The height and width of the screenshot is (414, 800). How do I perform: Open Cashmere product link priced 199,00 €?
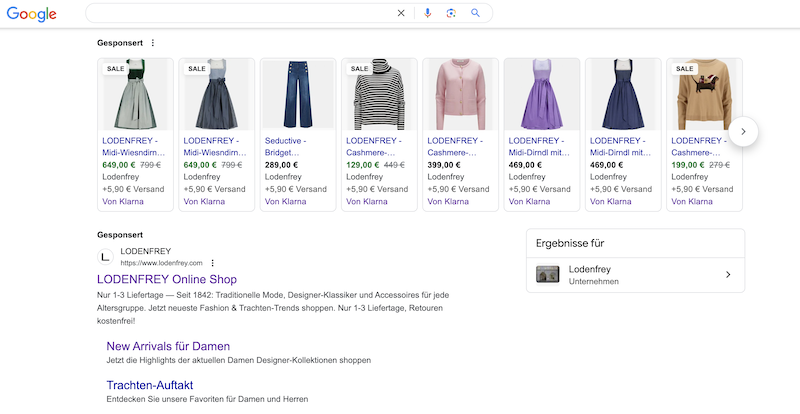click(698, 147)
